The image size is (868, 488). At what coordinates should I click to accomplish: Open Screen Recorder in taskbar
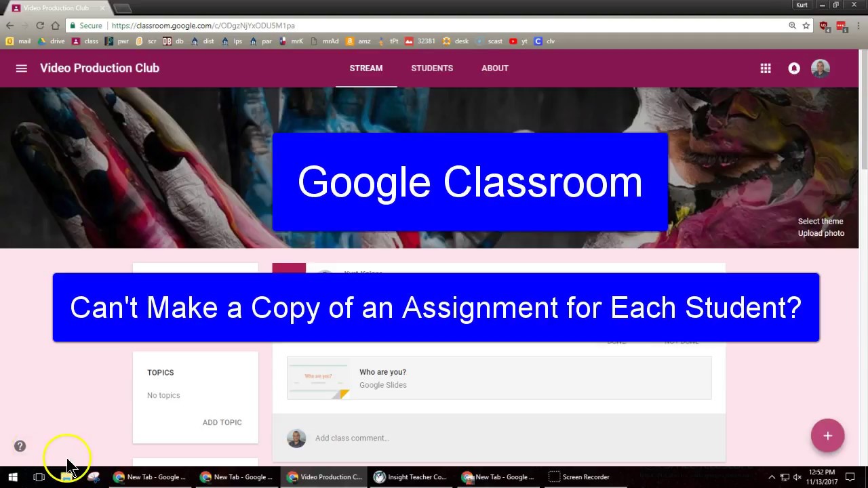tap(580, 477)
